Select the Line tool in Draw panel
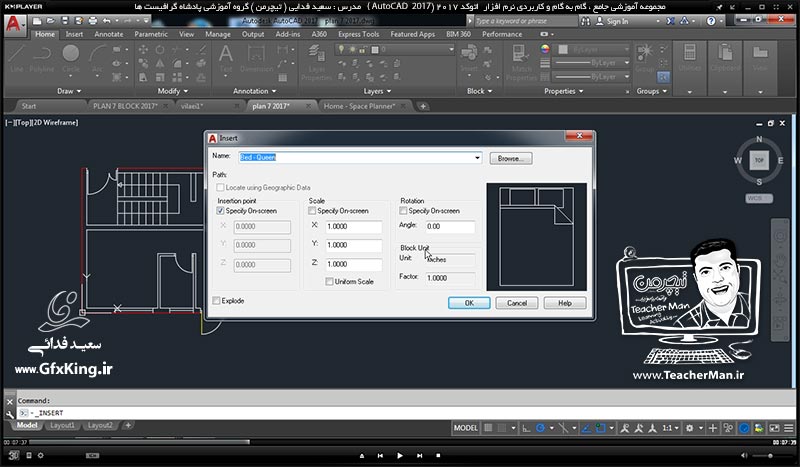 pos(16,59)
